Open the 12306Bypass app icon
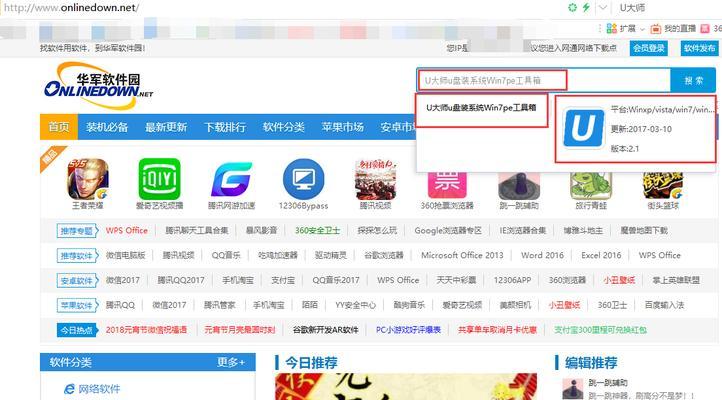 click(303, 179)
